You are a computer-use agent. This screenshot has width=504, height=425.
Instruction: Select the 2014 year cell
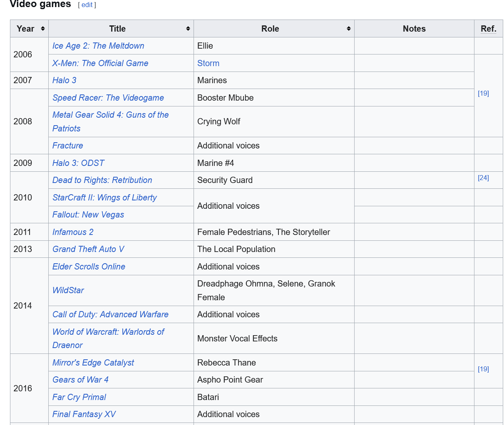[29, 306]
